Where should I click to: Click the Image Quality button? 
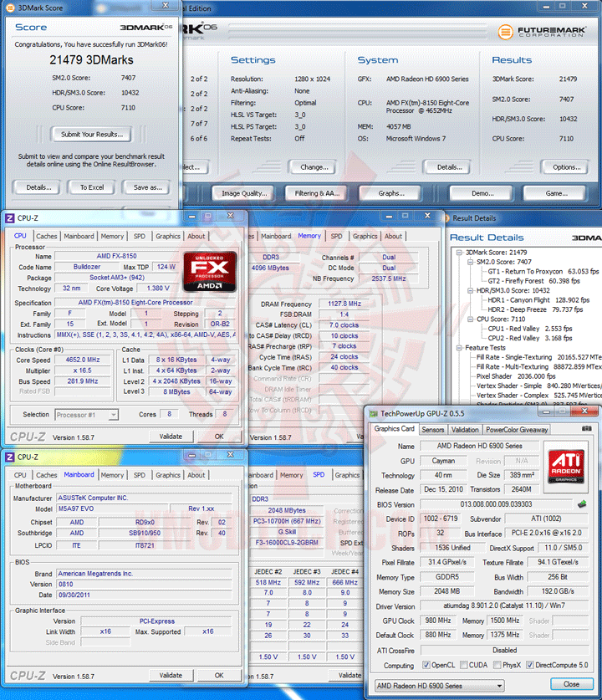click(244, 193)
